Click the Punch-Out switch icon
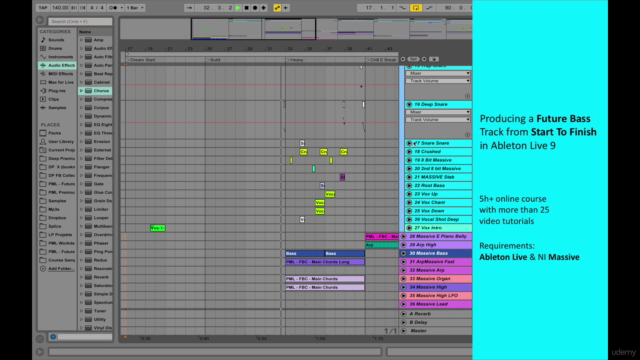This screenshot has height=360, width=640. coord(429,8)
